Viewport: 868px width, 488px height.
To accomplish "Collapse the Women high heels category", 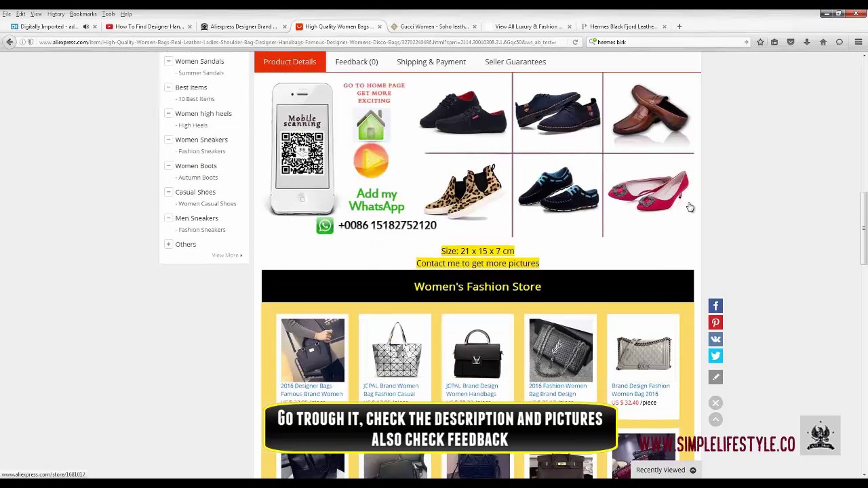I will [x=168, y=113].
